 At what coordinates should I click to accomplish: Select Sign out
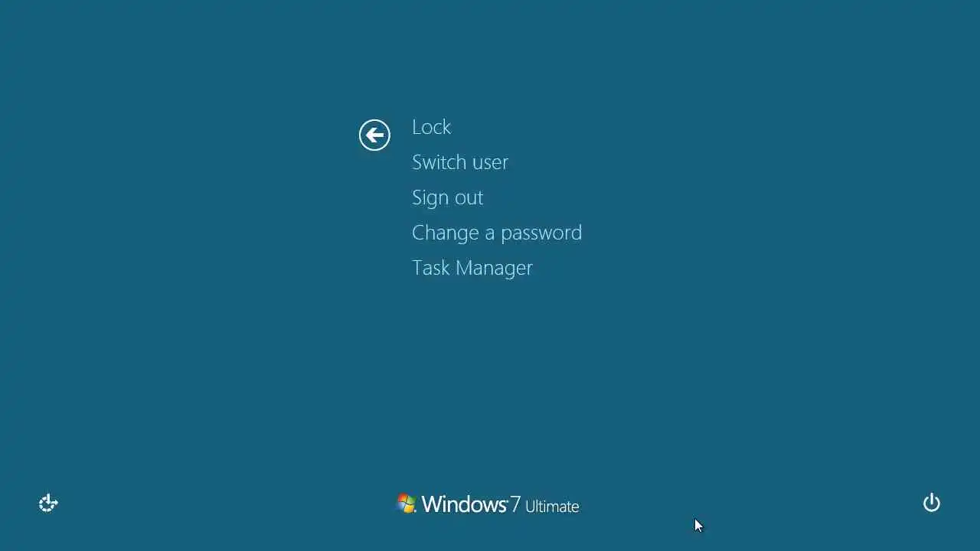coord(448,197)
